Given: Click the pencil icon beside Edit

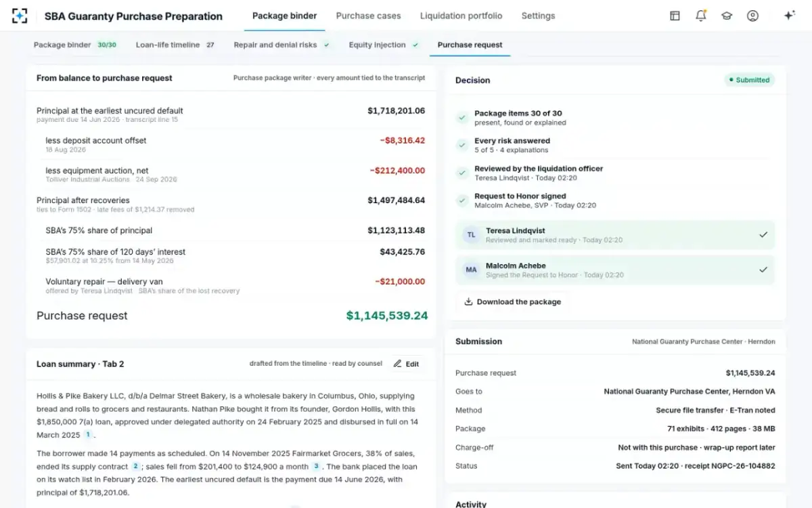Looking at the screenshot, I should (397, 364).
